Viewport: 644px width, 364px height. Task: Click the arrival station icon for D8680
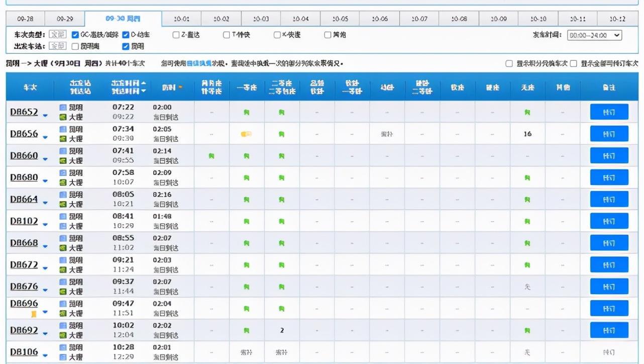coord(63,183)
